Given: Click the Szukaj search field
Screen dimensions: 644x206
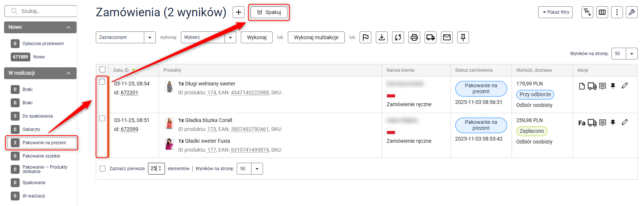Looking at the screenshot, I should 44,11.
